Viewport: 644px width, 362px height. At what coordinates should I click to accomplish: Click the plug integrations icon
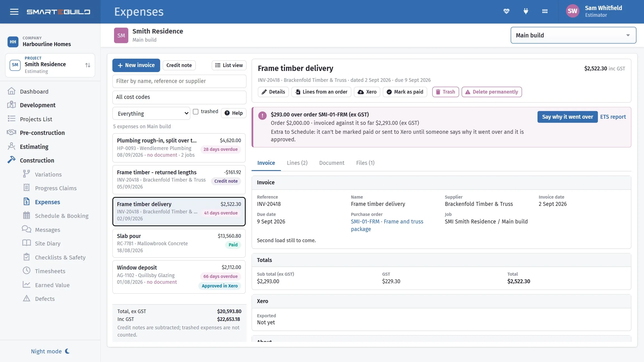(526, 11)
